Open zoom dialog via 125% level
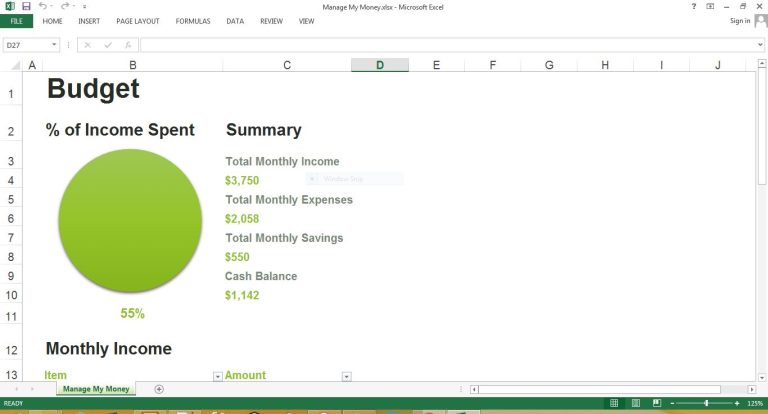Viewport: 768px width, 414px height. [x=755, y=403]
